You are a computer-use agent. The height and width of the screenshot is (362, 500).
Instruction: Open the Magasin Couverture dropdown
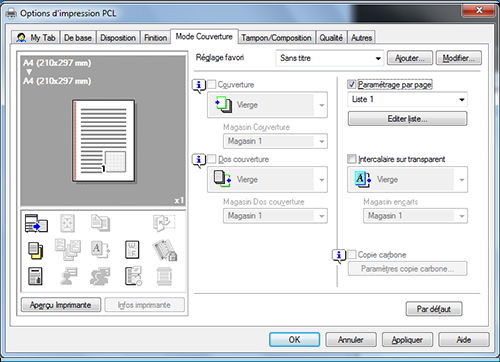[x=275, y=141]
